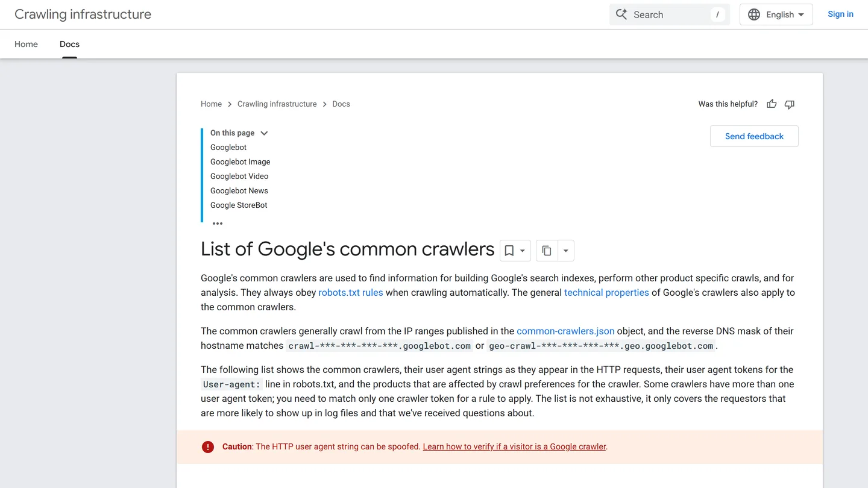Jump to the Googlebot section
This screenshot has width=868, height=488.
[228, 148]
